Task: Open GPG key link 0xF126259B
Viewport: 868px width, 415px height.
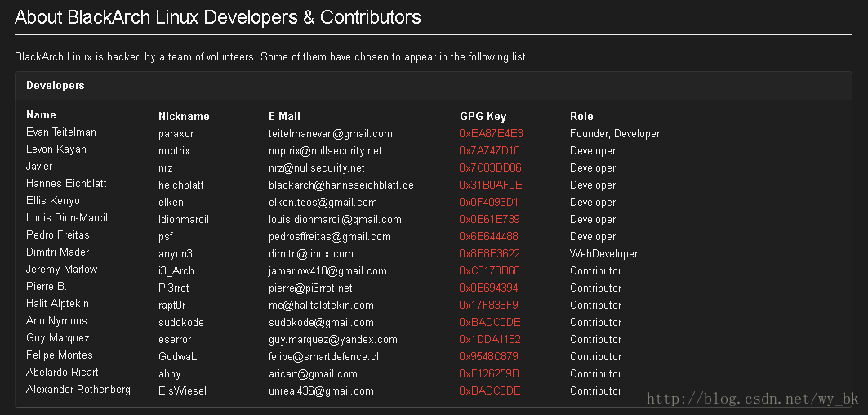Action: 489,374
